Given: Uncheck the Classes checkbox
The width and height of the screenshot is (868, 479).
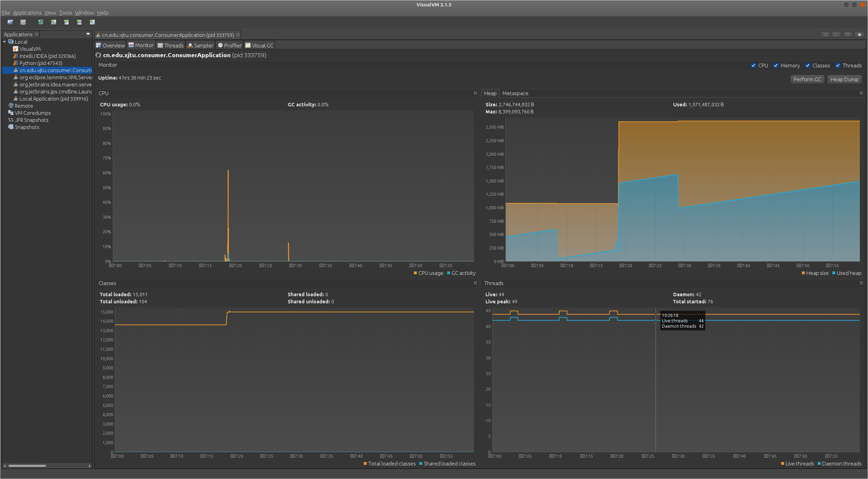Looking at the screenshot, I should pos(807,66).
